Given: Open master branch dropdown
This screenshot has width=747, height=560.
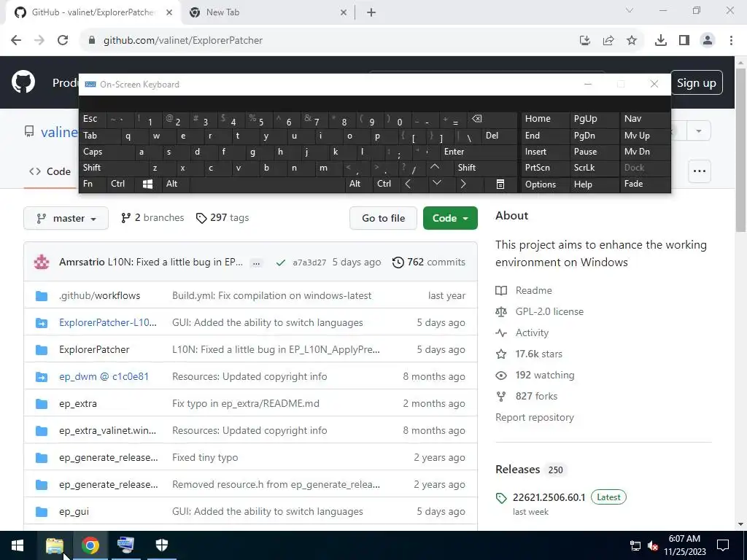Looking at the screenshot, I should tap(66, 218).
